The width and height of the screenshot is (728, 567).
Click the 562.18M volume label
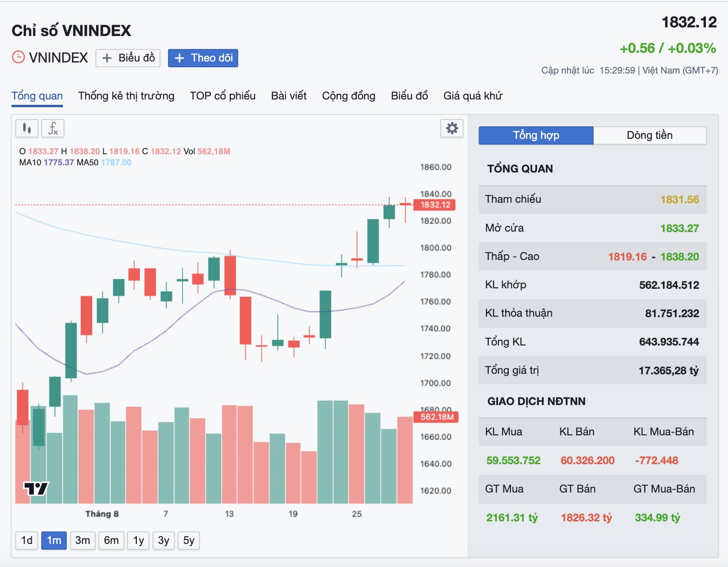[x=436, y=417]
